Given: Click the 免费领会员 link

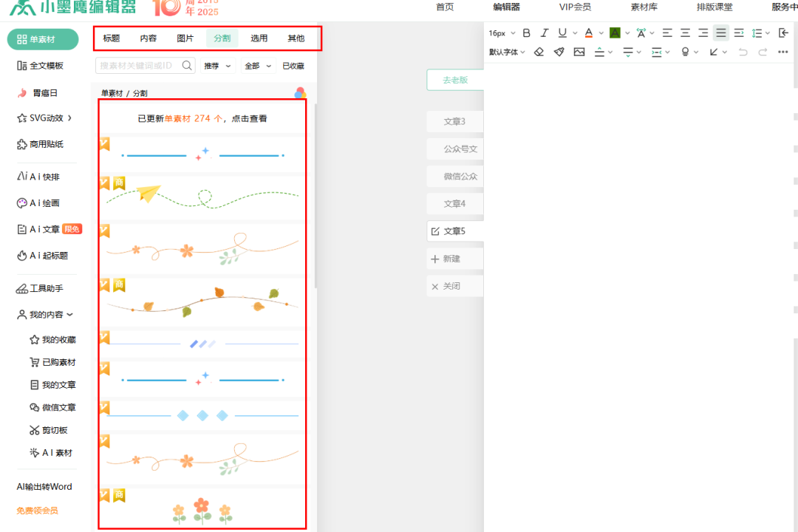Looking at the screenshot, I should pyautogui.click(x=38, y=511).
